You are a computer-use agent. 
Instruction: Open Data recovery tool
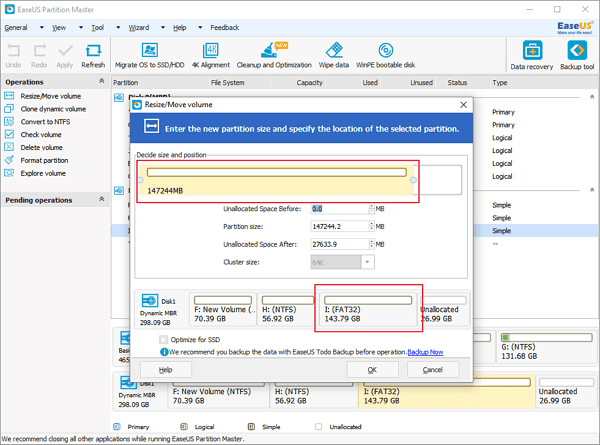pyautogui.click(x=532, y=55)
